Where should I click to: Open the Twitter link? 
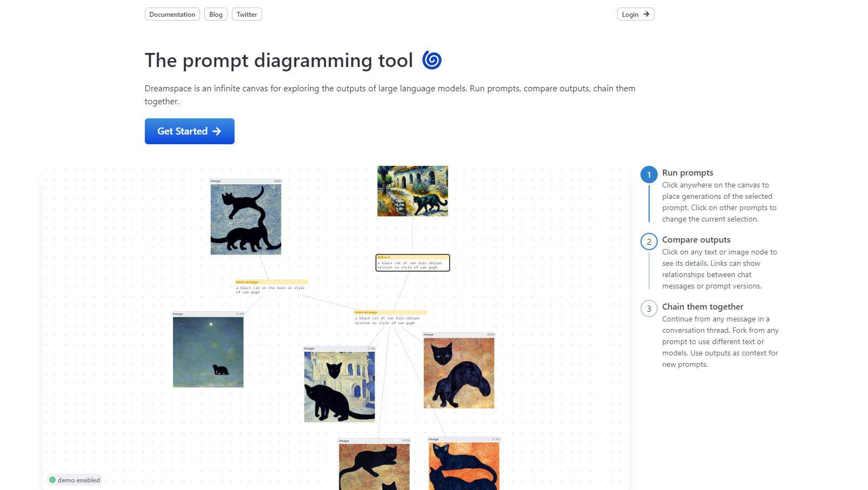click(246, 14)
